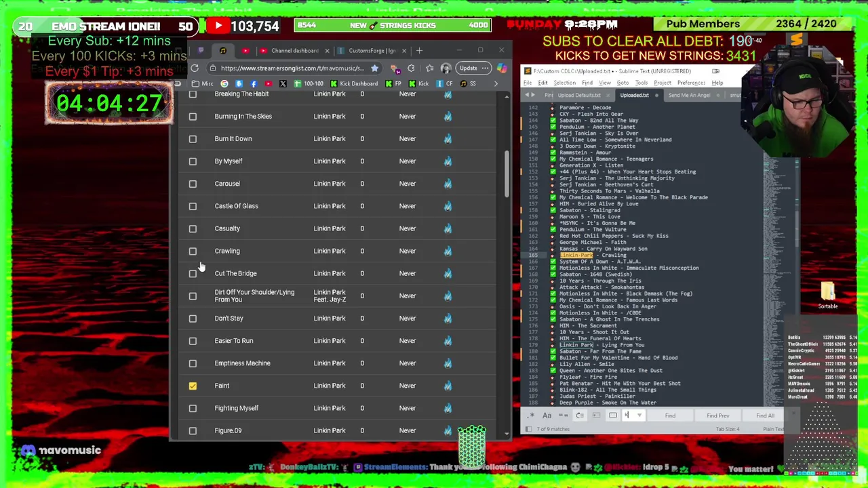868x488 pixels.
Task: Click the Figure.09 song title
Action: 228,430
